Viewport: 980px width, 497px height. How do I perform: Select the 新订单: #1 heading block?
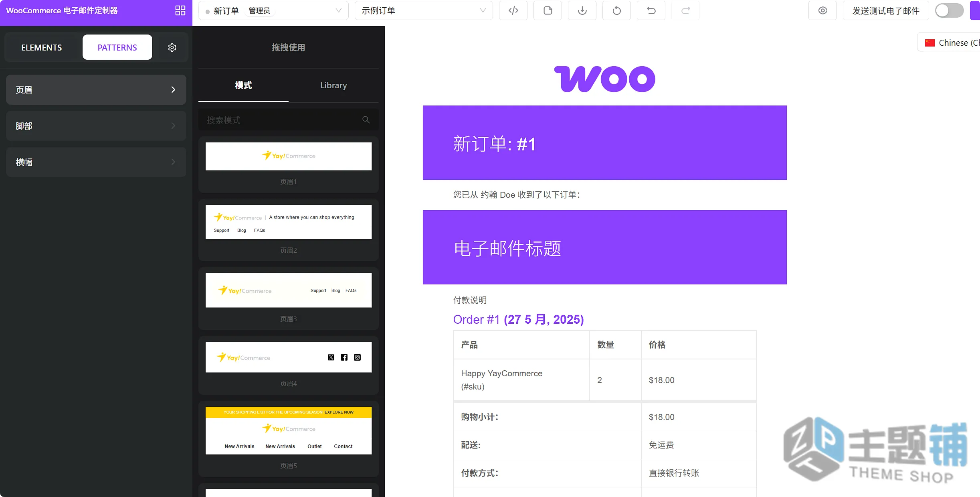point(604,143)
